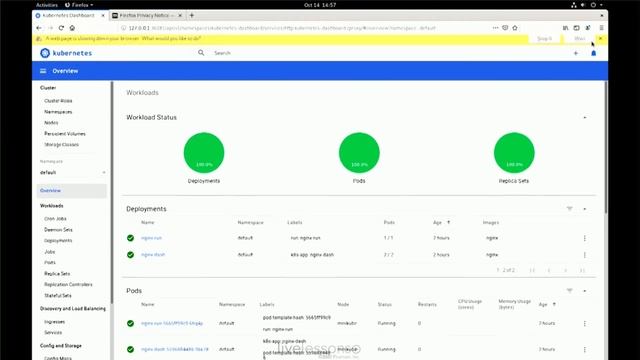This screenshot has height=360, width=640.
Task: Reload the page in Firefox
Action: click(x=61, y=28)
